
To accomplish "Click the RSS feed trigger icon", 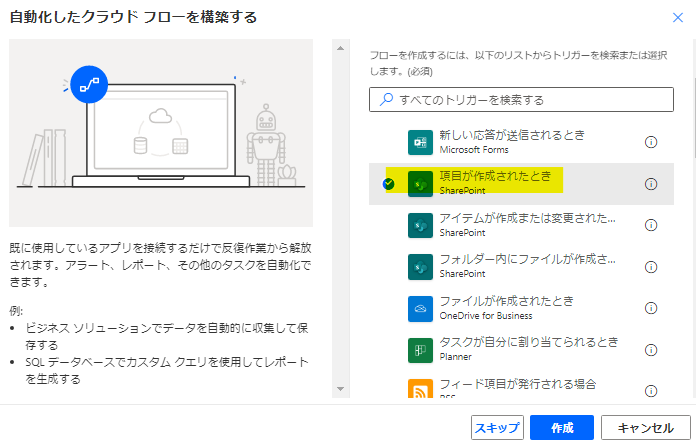I will 420,388.
